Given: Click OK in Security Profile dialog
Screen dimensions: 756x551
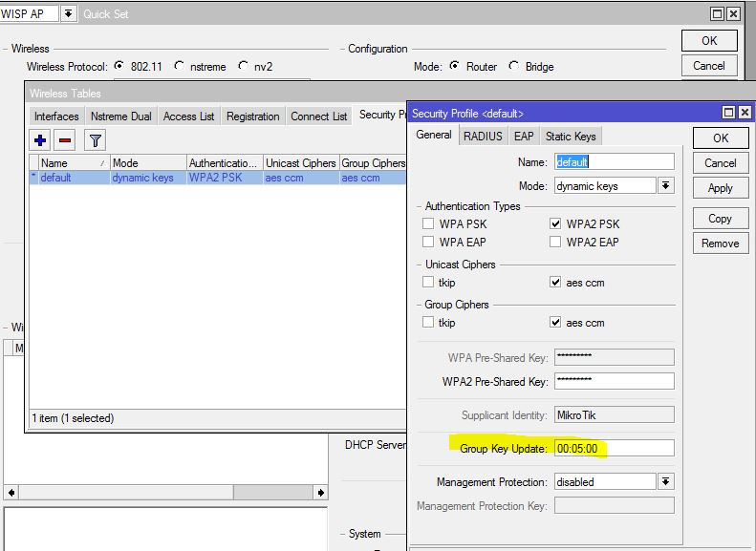Looking at the screenshot, I should click(x=721, y=138).
